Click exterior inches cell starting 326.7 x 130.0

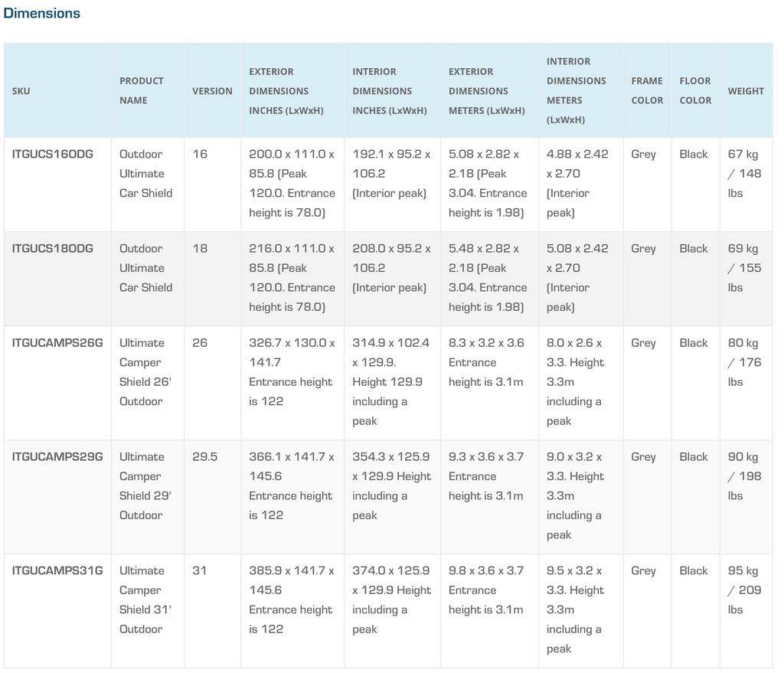(292, 372)
